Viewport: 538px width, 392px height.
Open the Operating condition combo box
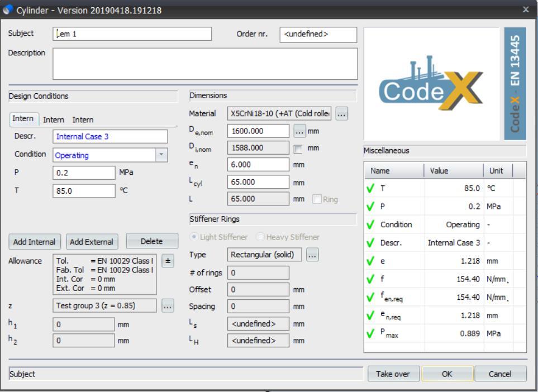(110, 155)
